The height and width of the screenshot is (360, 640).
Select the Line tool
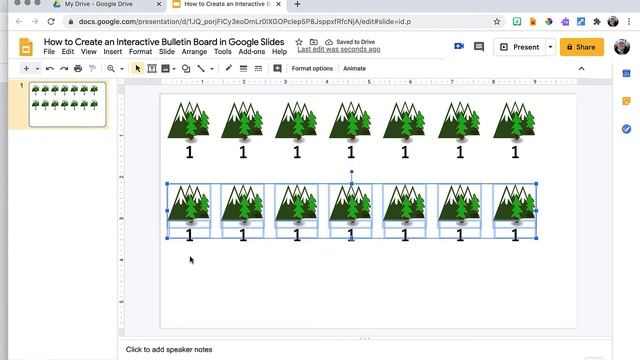[201, 69]
